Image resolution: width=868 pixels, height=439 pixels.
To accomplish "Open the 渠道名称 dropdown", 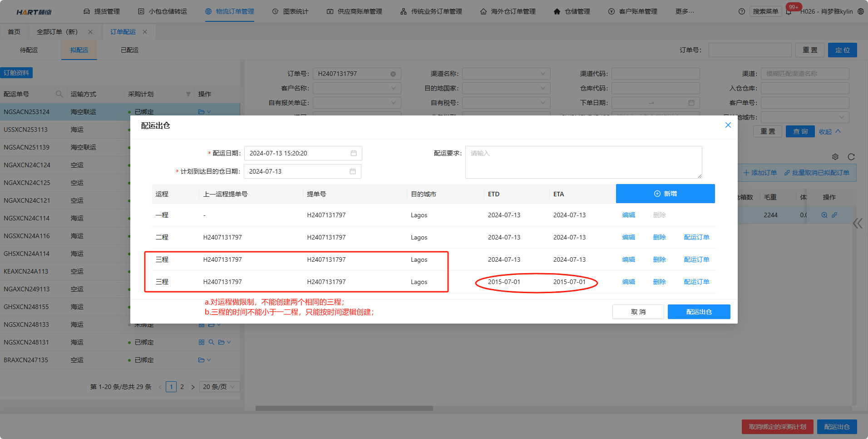I will click(x=506, y=74).
